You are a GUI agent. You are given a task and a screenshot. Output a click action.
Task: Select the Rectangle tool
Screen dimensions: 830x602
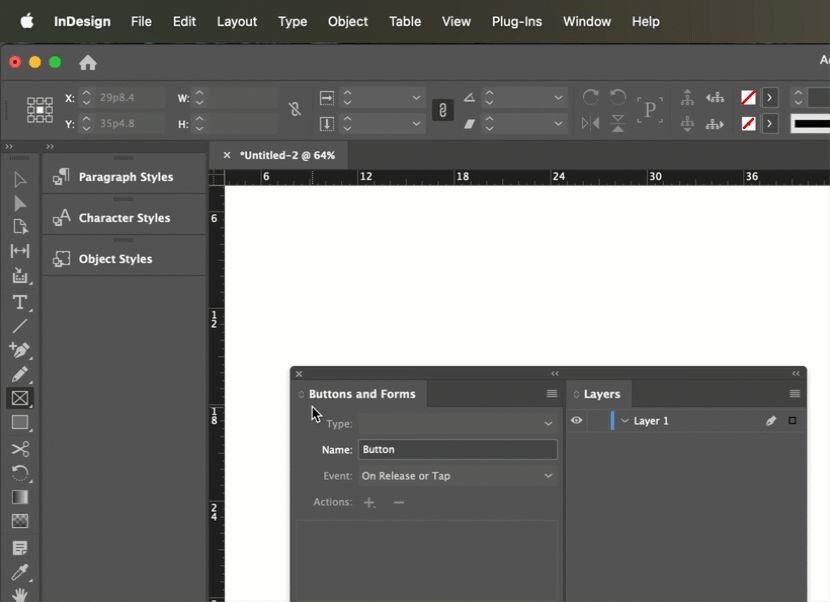20,423
